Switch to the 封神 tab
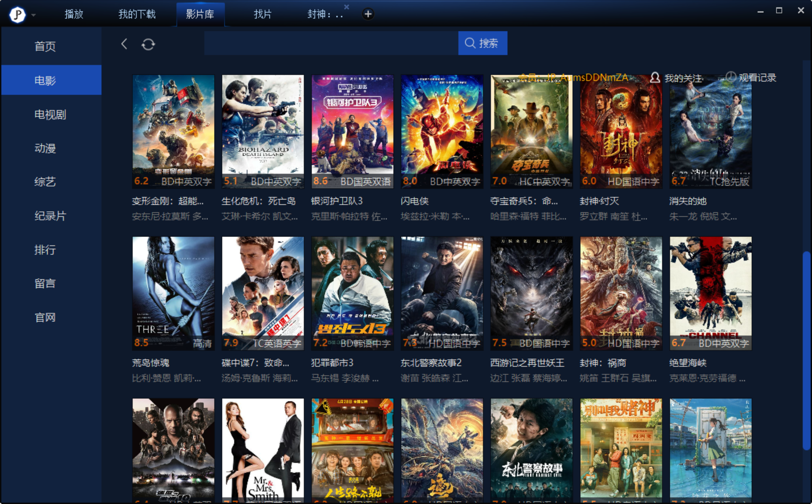 [x=325, y=14]
